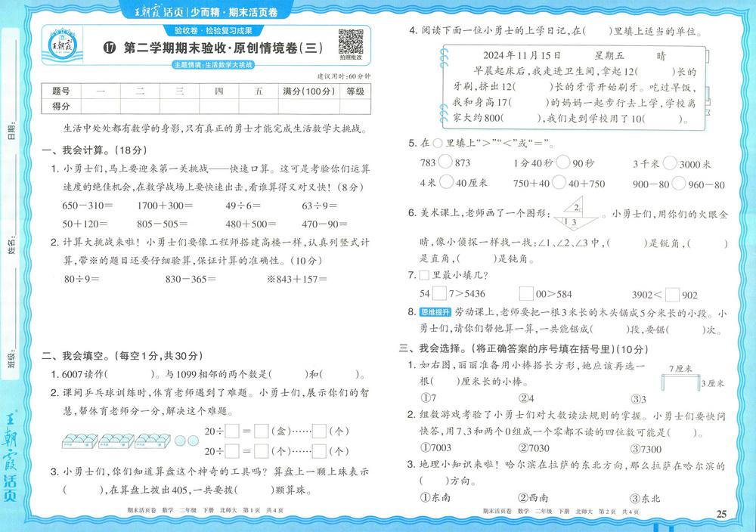Choose option ②7030
The width and height of the screenshot is (756, 532).
[534, 448]
